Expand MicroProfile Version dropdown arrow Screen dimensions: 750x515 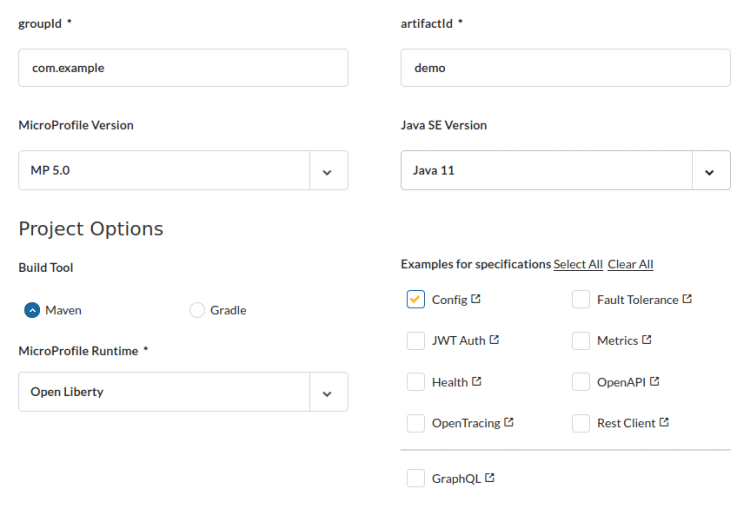[x=327, y=172]
